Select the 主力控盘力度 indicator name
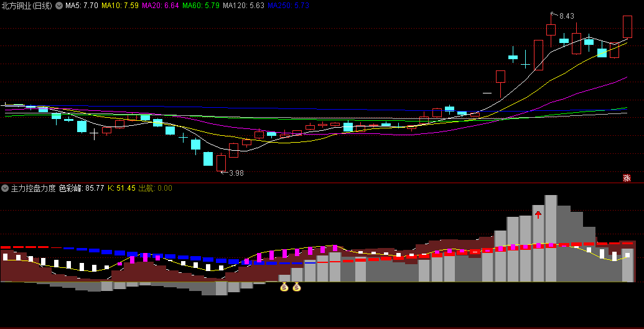 coord(33,188)
